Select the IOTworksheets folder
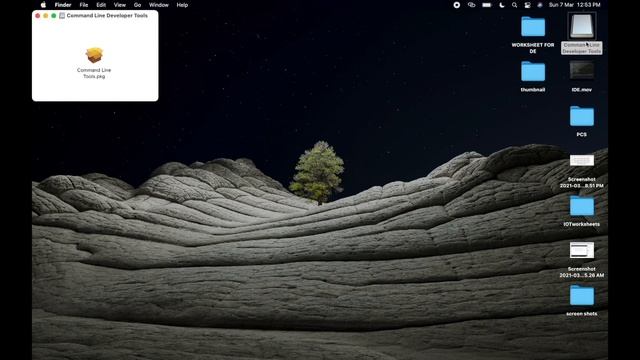The width and height of the screenshot is (640, 360). pyautogui.click(x=582, y=206)
